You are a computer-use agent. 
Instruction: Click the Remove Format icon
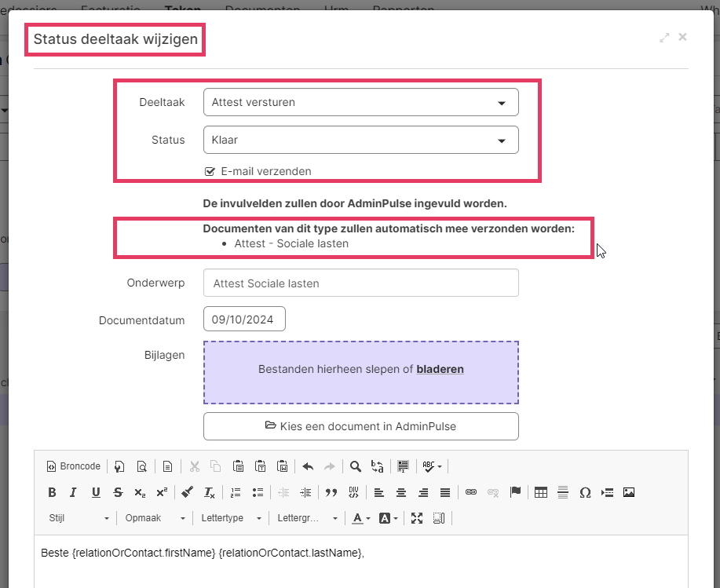coord(210,492)
